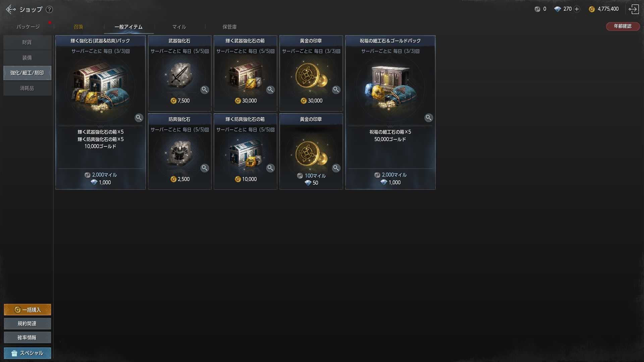
Task: Click the back arrow next to ショップ
Action: [x=11, y=9]
